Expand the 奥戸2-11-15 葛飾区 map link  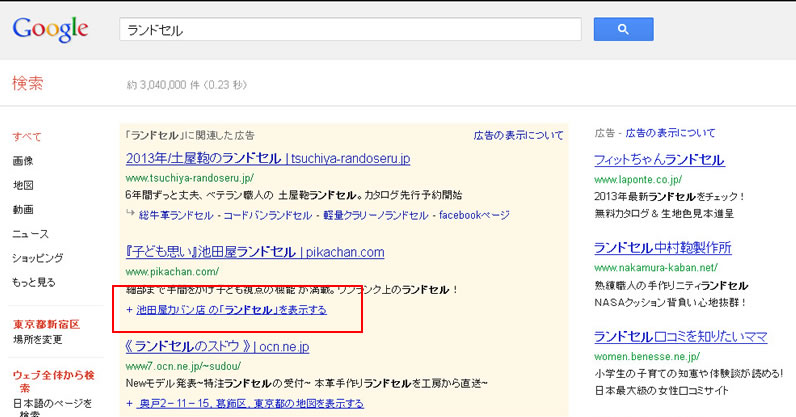(250, 404)
